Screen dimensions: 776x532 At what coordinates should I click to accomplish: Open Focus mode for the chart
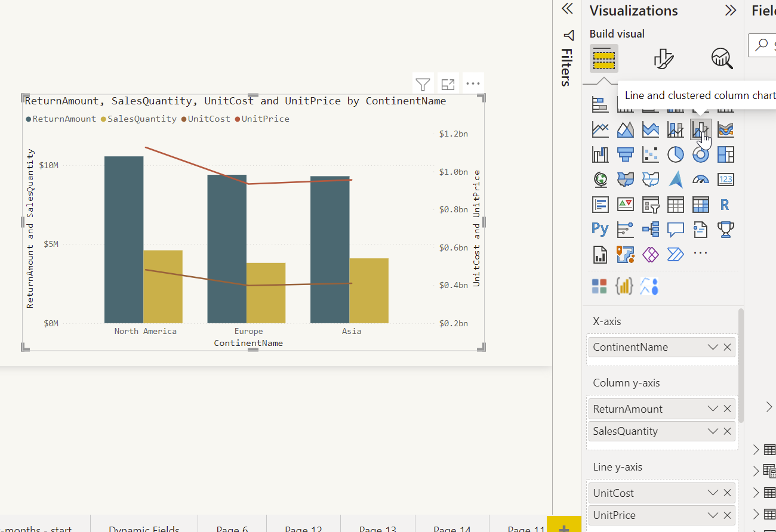click(448, 84)
